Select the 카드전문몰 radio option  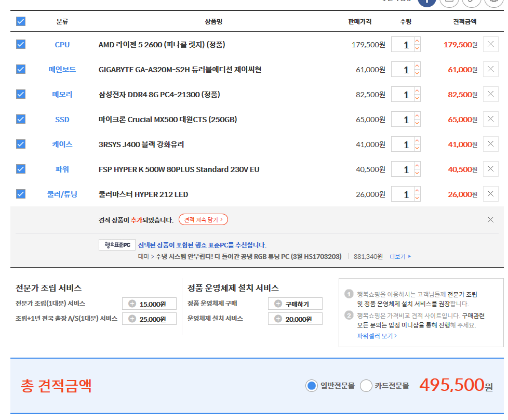point(366,386)
